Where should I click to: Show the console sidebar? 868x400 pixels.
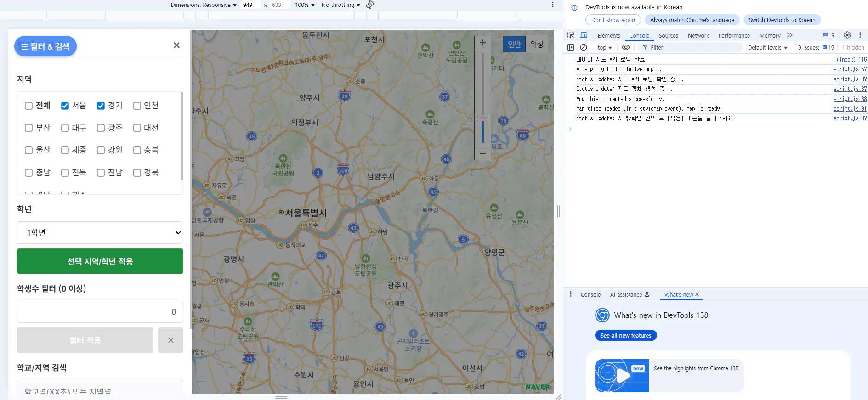(571, 47)
